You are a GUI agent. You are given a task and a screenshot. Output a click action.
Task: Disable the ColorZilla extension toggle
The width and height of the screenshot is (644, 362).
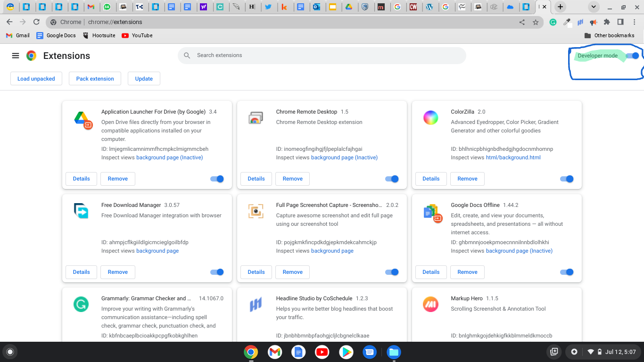click(x=567, y=179)
